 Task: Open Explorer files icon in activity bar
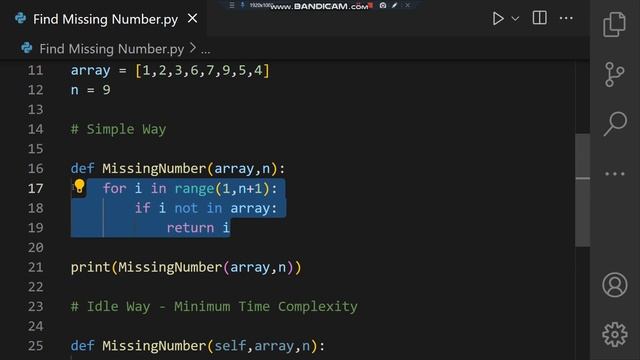coord(614,24)
